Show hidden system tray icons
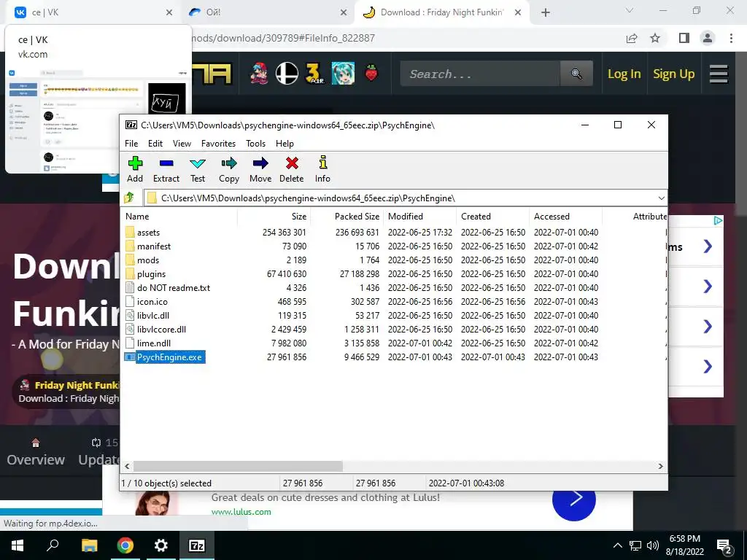Image resolution: width=747 pixels, height=560 pixels. pyautogui.click(x=617, y=545)
